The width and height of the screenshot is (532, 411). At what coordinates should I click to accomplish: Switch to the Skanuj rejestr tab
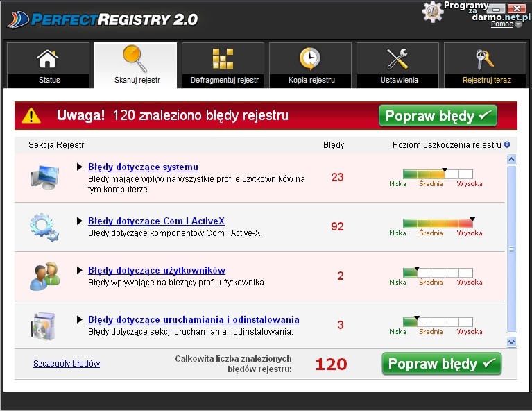click(136, 65)
